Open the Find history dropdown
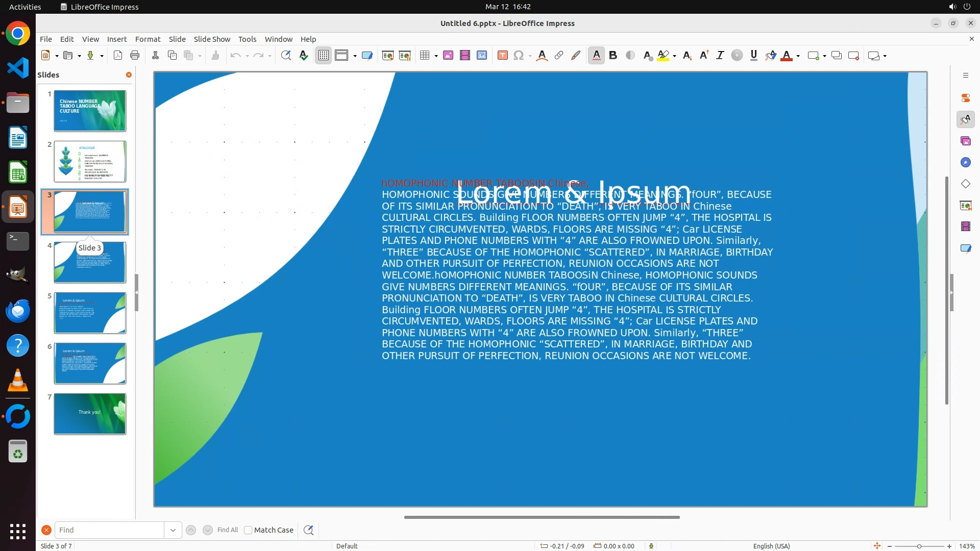980x551 pixels. [x=173, y=530]
